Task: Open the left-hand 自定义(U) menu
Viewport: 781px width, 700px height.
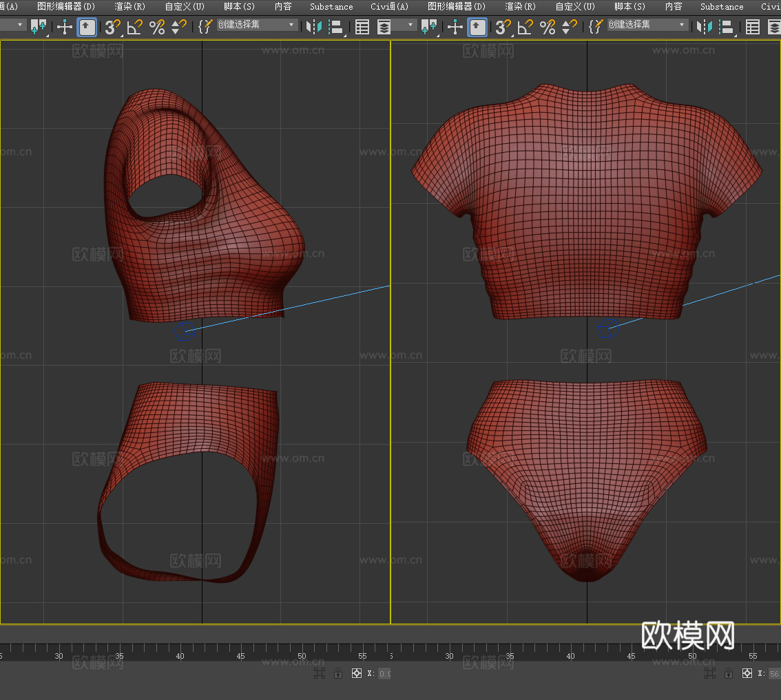Action: point(185,6)
